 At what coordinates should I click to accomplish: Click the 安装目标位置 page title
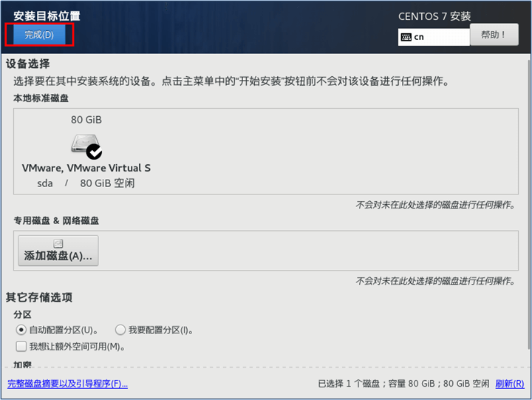point(47,16)
